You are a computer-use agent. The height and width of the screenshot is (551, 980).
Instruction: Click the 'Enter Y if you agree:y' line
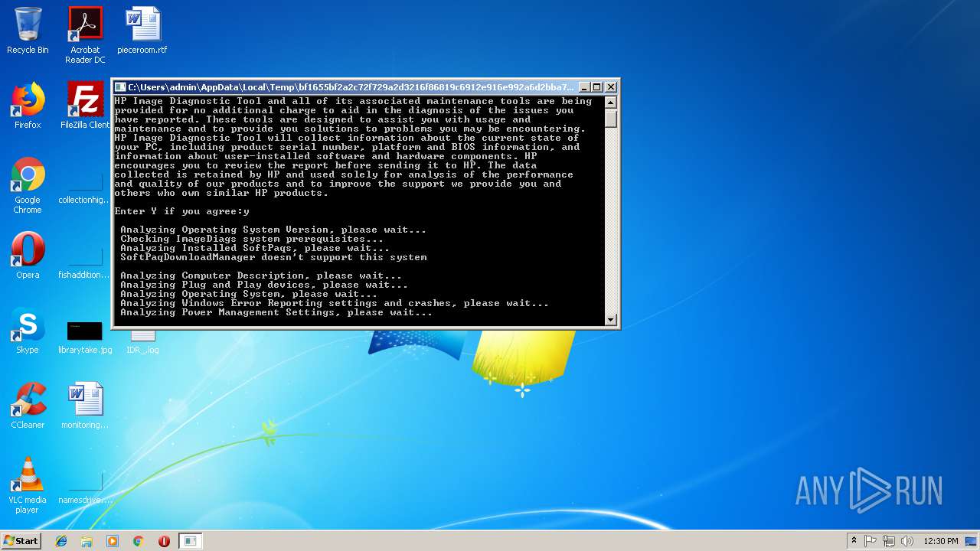click(182, 211)
